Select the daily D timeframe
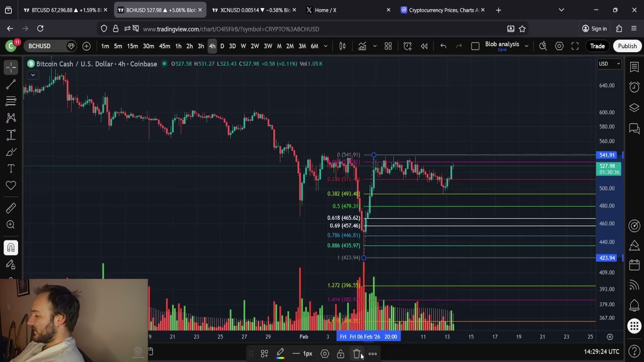The width and height of the screenshot is (644, 362). (222, 46)
